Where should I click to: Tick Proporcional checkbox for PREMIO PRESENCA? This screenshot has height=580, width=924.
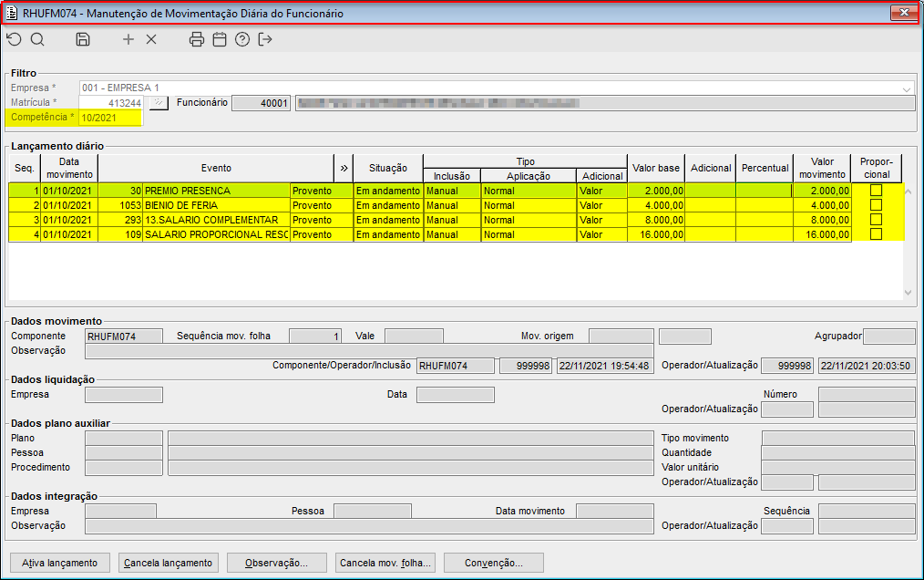coord(877,190)
